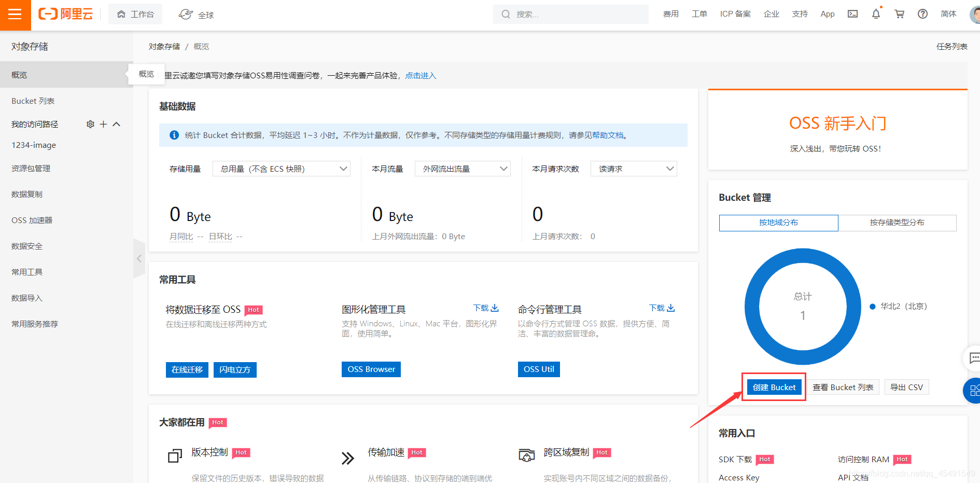Download the graphical management tool
The height and width of the screenshot is (483, 980).
tap(486, 308)
